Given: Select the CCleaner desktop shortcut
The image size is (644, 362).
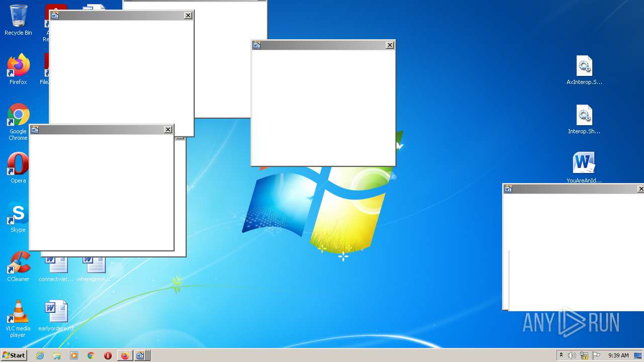Looking at the screenshot, I should click(18, 266).
